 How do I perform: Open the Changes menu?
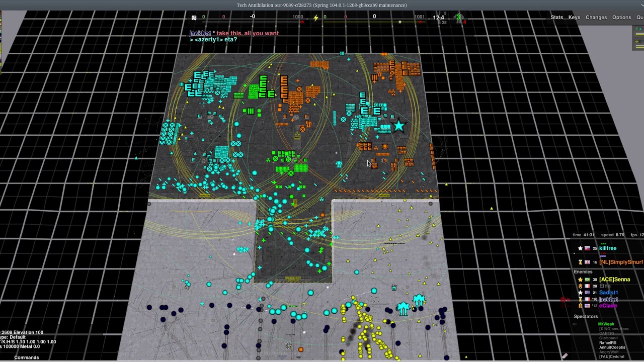click(x=596, y=18)
